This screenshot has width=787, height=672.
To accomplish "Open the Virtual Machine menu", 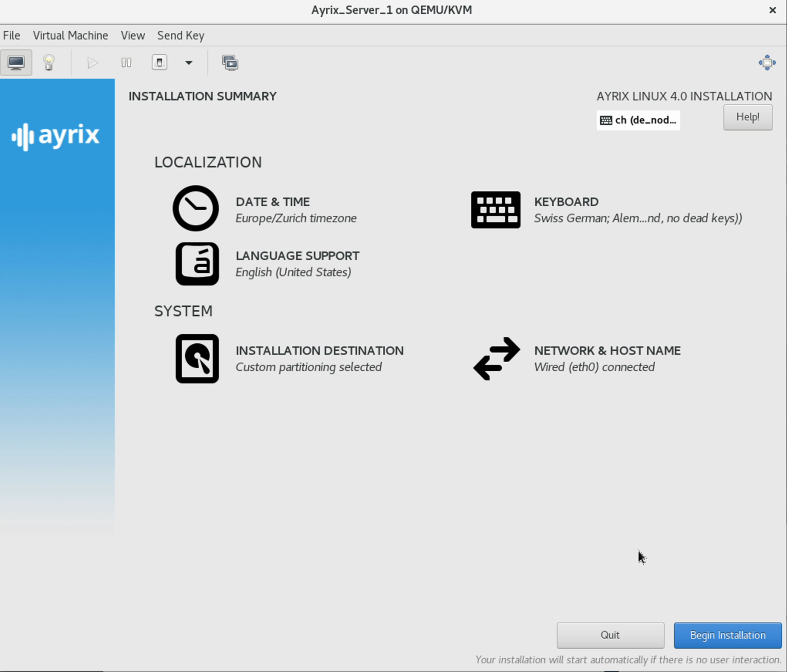I will (70, 35).
